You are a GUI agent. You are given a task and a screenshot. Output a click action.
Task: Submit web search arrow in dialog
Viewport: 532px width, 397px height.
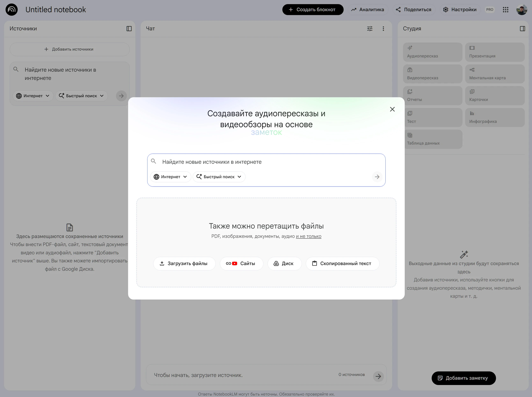click(377, 177)
